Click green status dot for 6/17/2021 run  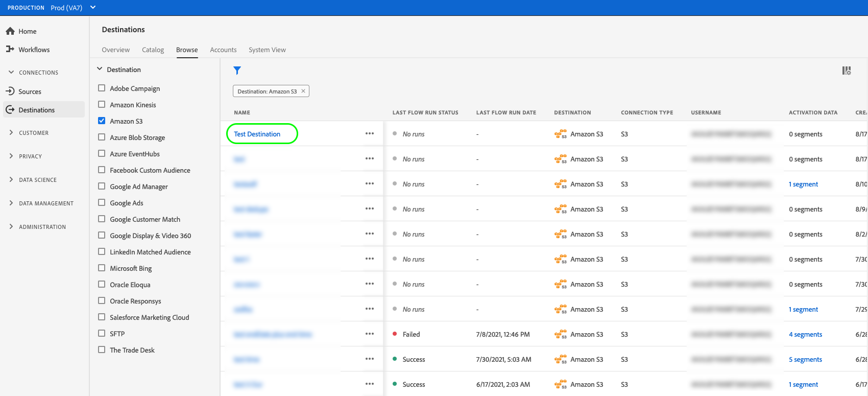click(x=395, y=384)
